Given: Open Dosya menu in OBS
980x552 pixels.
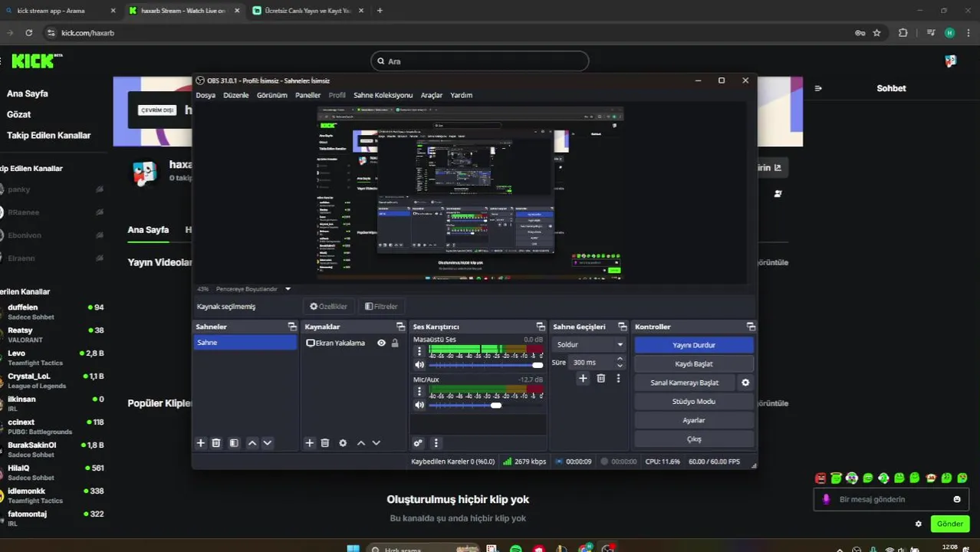Looking at the screenshot, I should [206, 95].
